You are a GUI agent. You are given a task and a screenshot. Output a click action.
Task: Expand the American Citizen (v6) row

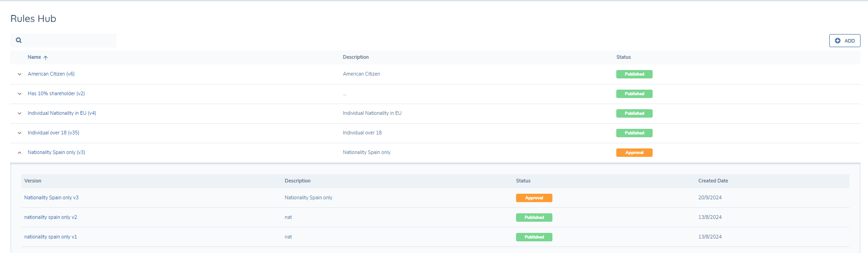20,74
